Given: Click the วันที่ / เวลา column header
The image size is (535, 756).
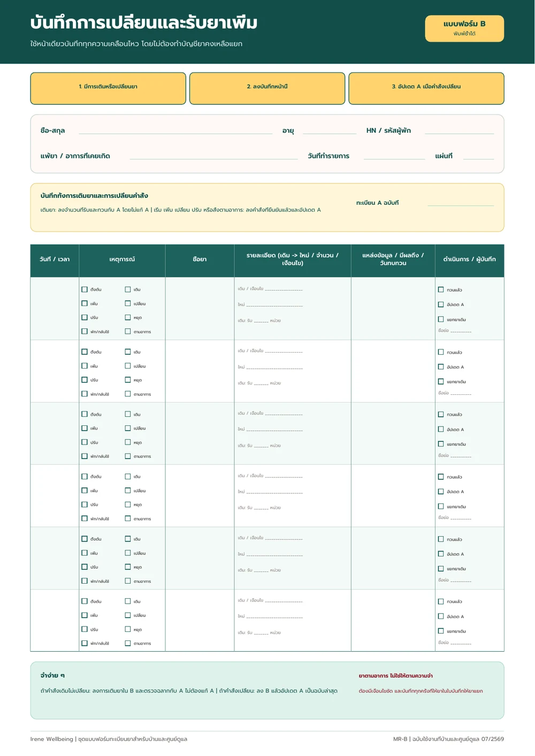Looking at the screenshot, I should (x=55, y=259).
